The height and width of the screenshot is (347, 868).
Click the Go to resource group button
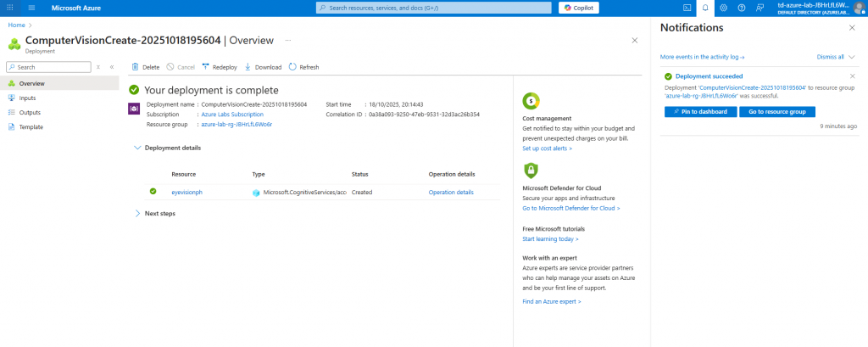[776, 112]
